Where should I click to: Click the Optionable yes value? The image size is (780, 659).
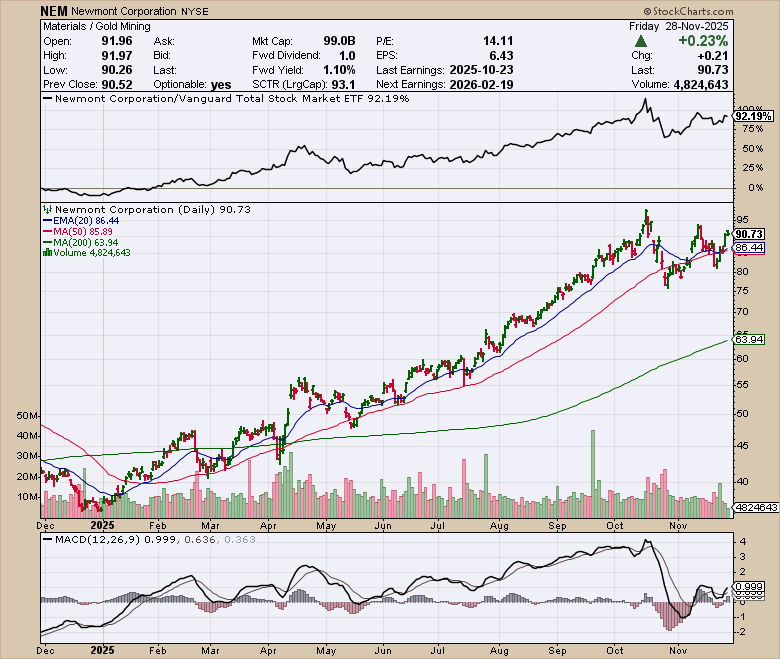pos(221,85)
